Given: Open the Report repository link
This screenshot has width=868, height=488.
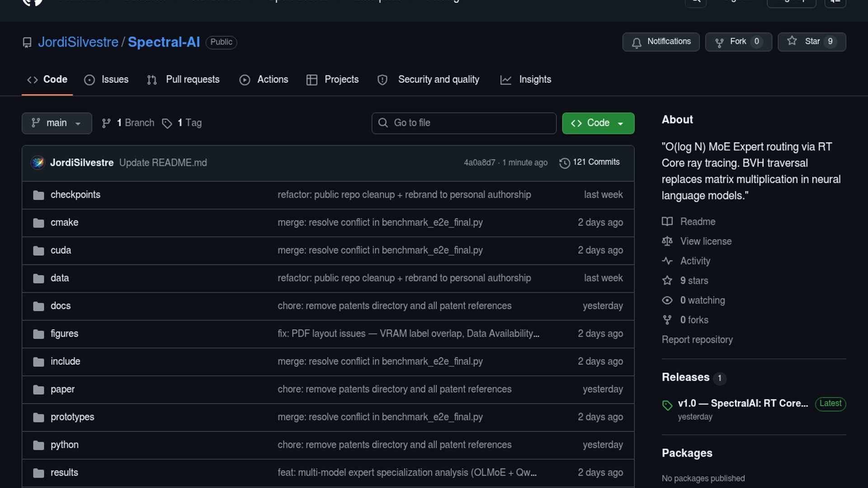Looking at the screenshot, I should point(697,340).
